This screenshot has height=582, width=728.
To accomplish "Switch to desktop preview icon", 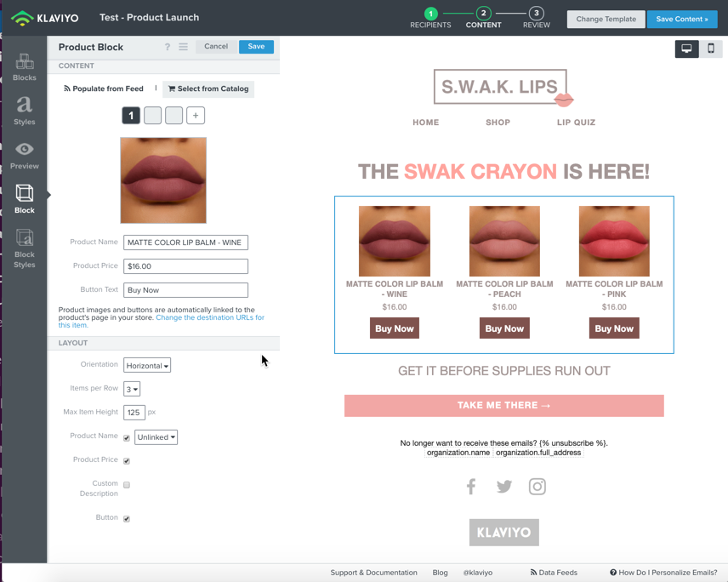I will (686, 48).
